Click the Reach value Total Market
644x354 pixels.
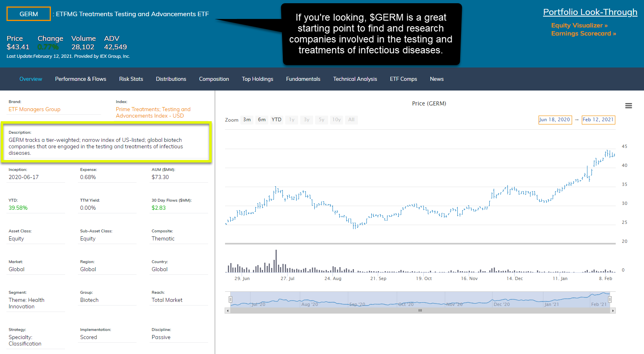pyautogui.click(x=167, y=300)
